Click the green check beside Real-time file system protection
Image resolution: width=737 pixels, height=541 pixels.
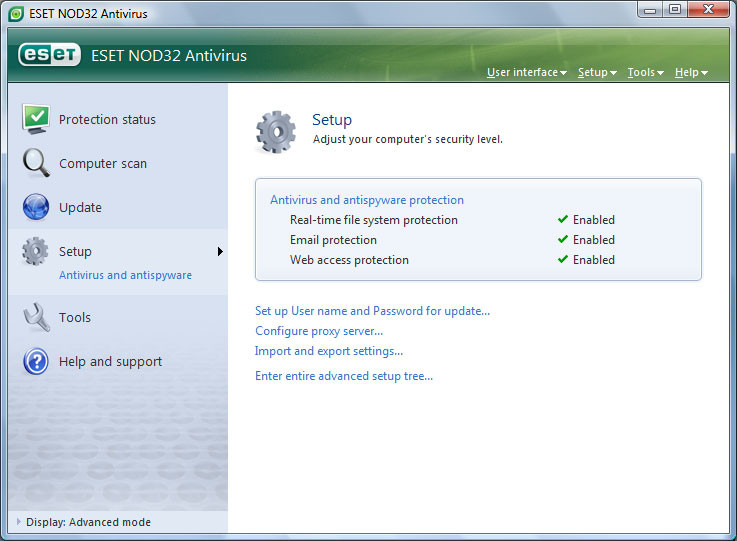(x=563, y=219)
